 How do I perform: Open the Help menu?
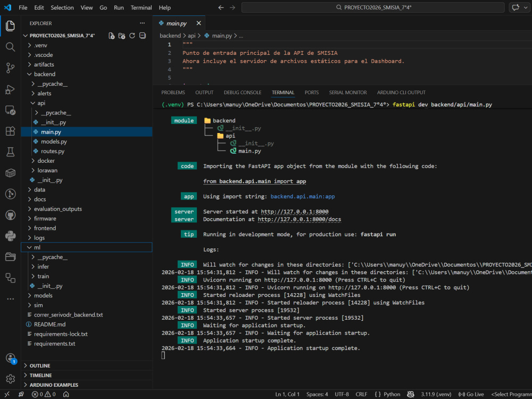pos(165,7)
